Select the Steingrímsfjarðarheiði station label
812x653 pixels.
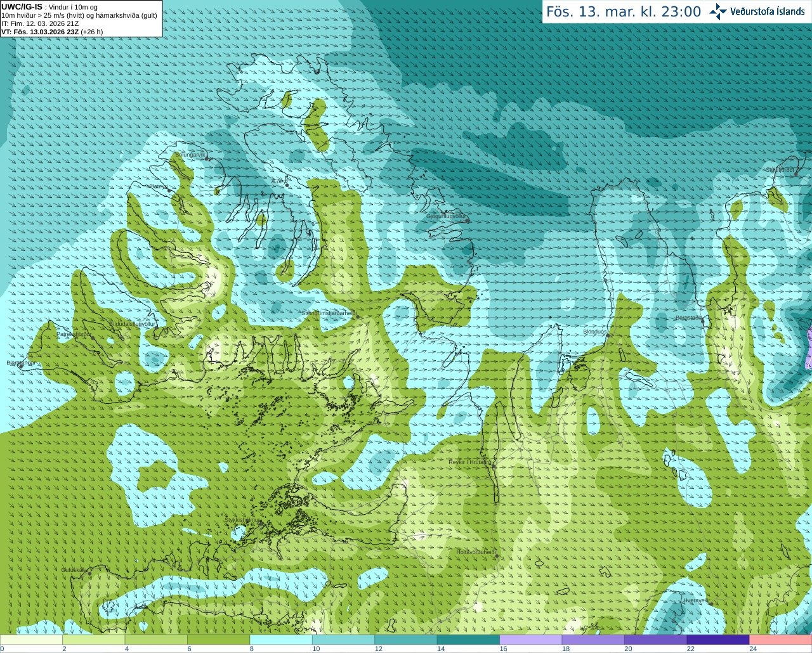coord(328,313)
